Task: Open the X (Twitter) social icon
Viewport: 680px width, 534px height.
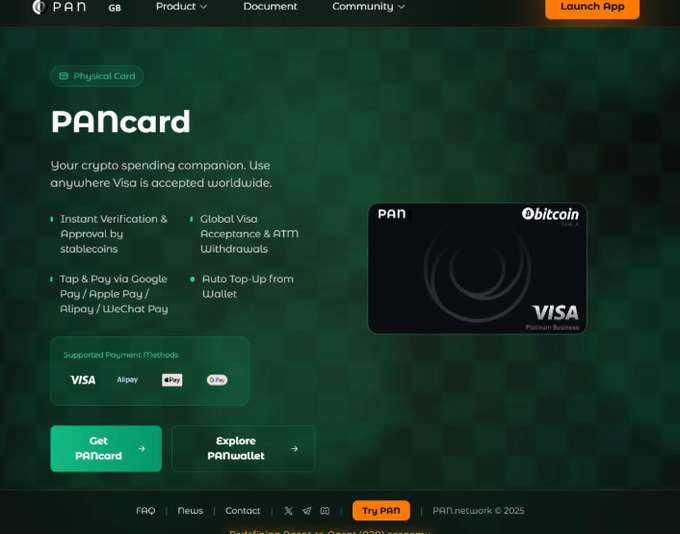Action: pyautogui.click(x=288, y=511)
